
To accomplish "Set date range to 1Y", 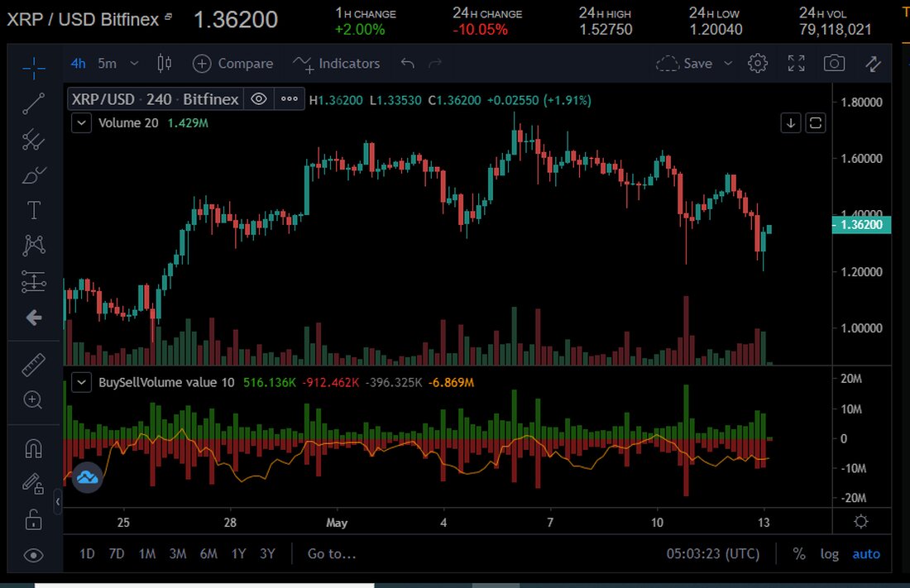I will [x=238, y=554].
